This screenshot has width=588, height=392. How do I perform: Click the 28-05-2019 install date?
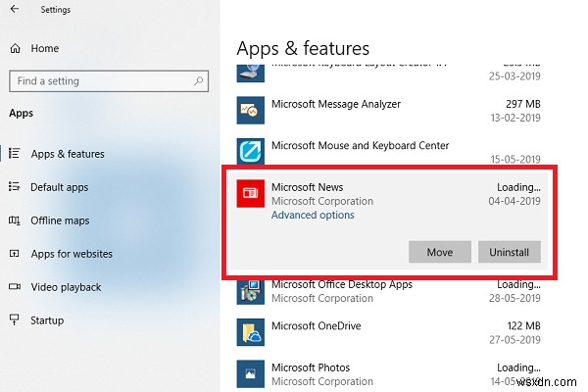point(514,298)
